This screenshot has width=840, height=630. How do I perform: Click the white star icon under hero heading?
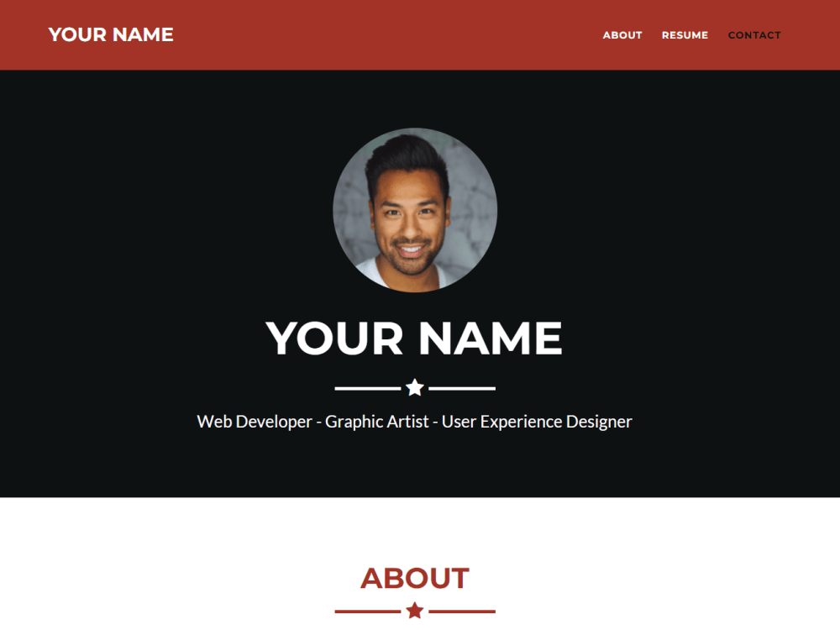click(x=415, y=387)
